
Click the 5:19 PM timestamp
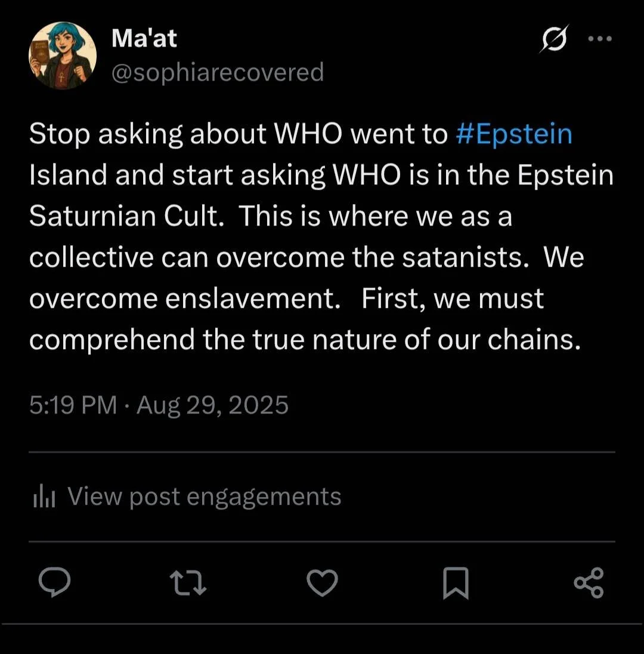pyautogui.click(x=73, y=406)
